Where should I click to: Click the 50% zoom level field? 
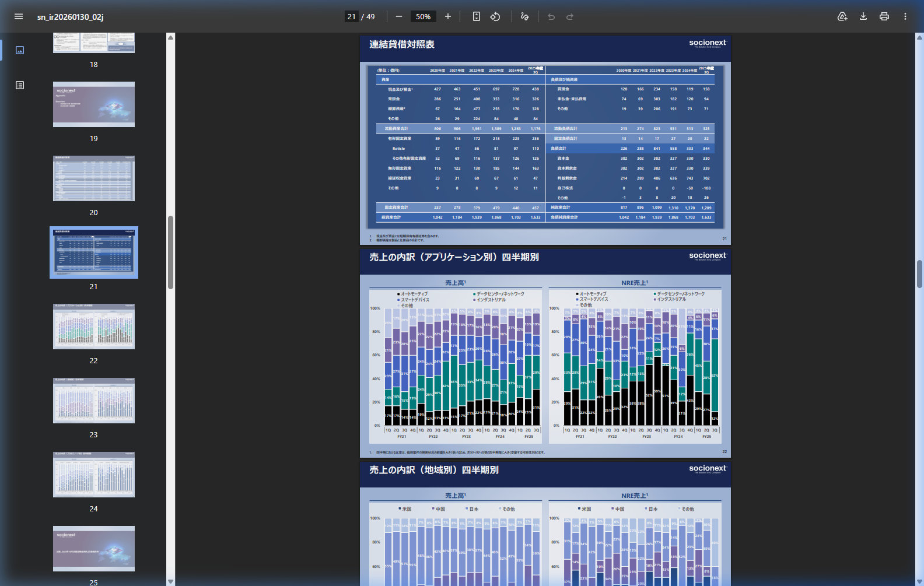(423, 16)
